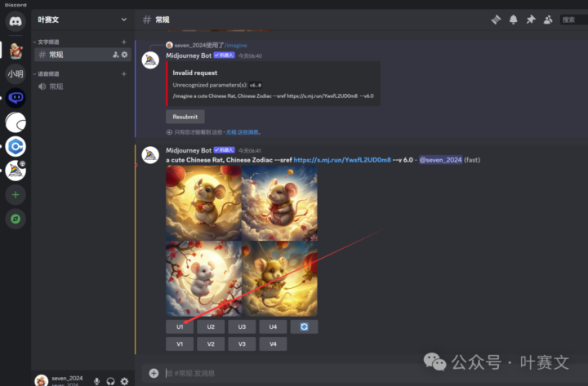Create variations with V1 button
The image size is (588, 386).
180,344
